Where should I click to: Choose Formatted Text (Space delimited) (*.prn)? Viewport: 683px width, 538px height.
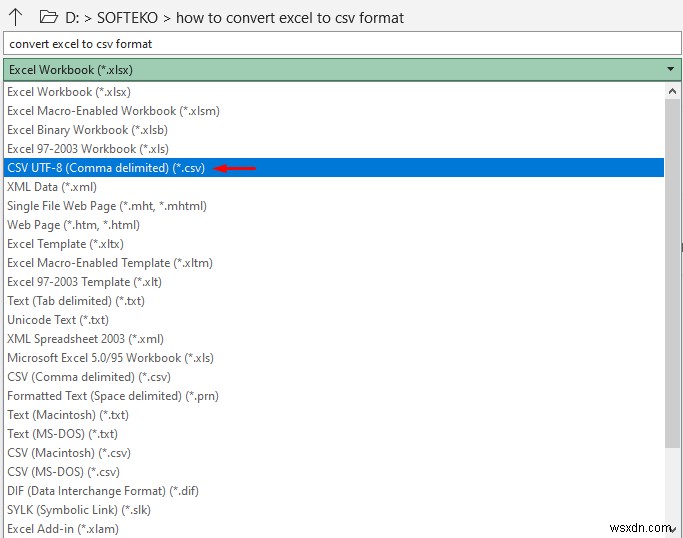click(x=334, y=396)
